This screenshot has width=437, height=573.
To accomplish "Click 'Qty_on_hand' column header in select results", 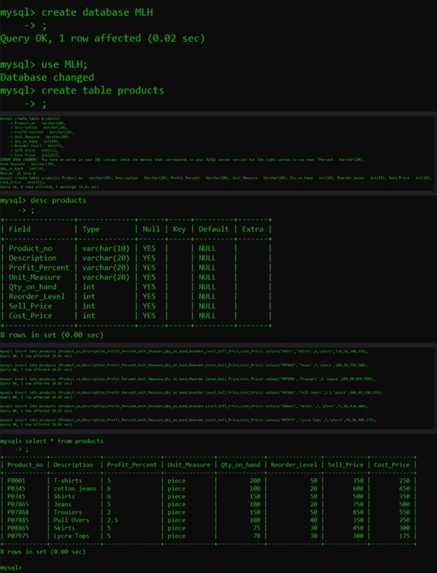I will [x=240, y=465].
